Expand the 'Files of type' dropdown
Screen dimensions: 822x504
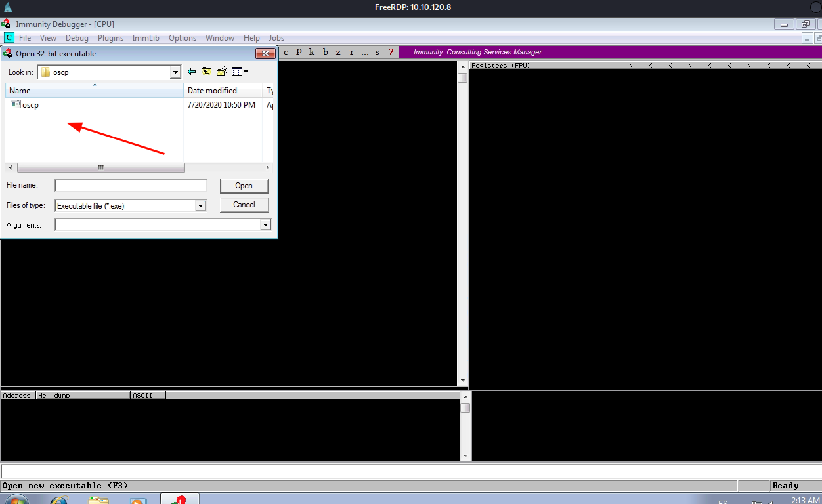click(200, 206)
